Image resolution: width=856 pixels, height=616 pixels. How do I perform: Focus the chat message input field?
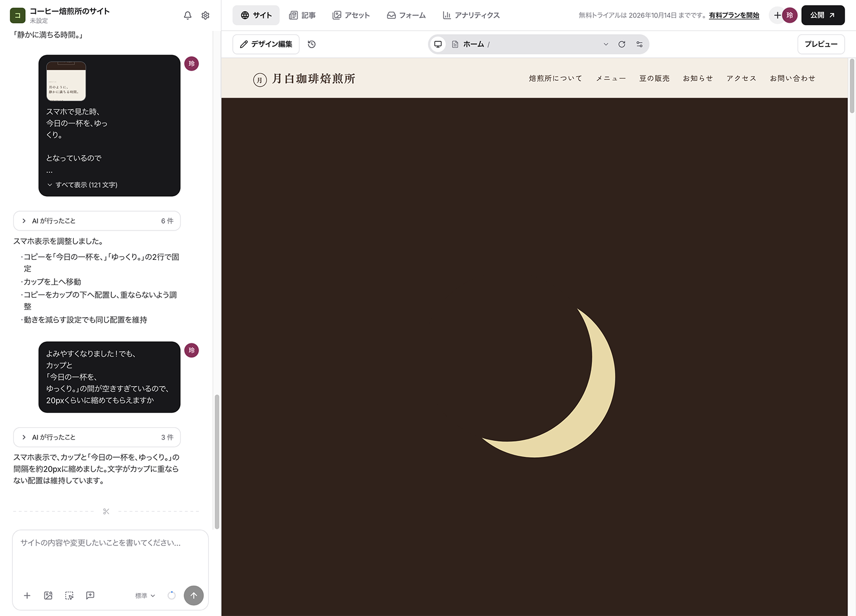(110, 556)
